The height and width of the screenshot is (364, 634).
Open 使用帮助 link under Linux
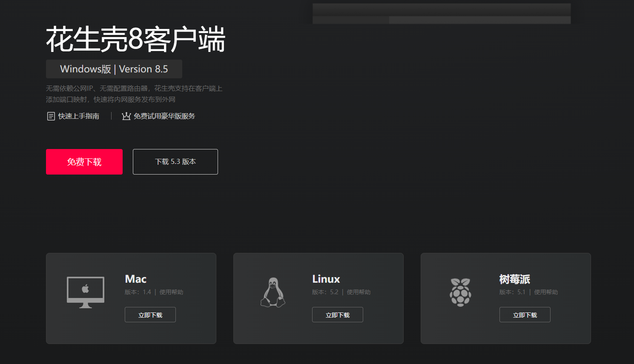click(359, 292)
